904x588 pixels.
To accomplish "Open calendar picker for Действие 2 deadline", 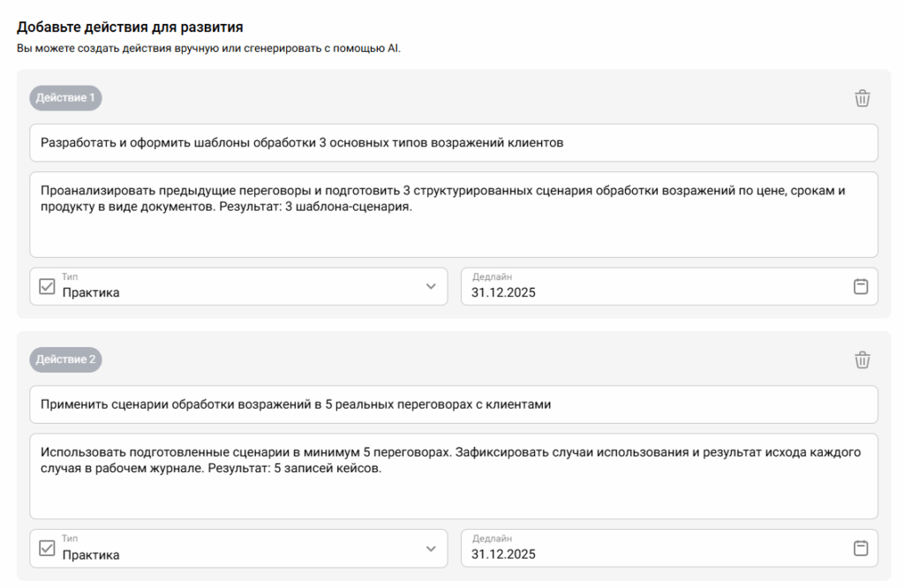I will (861, 548).
